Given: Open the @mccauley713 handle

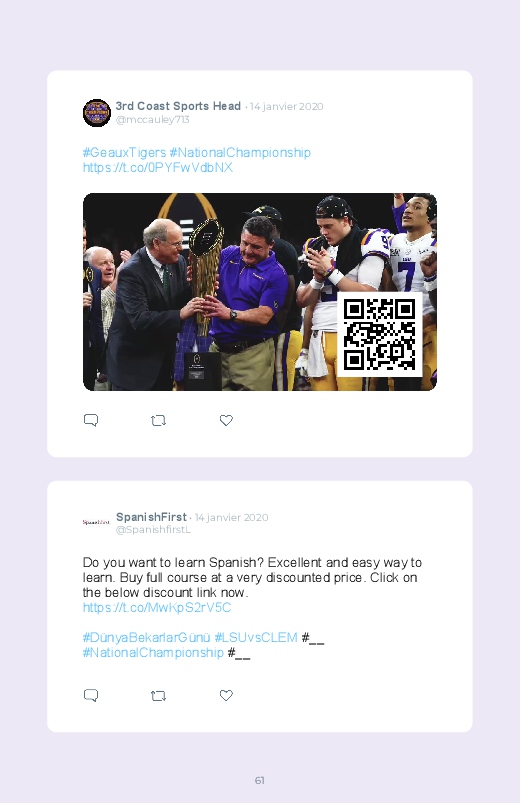Looking at the screenshot, I should coord(152,120).
